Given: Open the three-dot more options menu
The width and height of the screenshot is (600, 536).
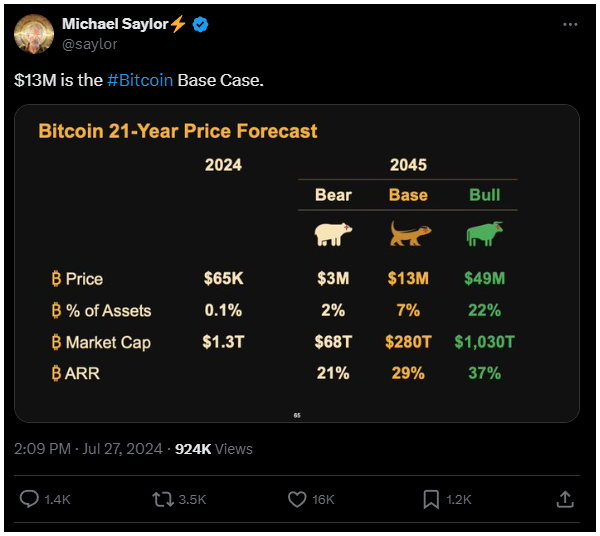Looking at the screenshot, I should (x=570, y=24).
